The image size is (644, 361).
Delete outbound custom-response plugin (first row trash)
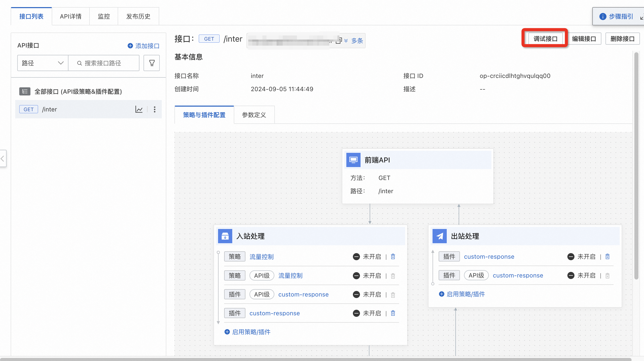tap(607, 257)
